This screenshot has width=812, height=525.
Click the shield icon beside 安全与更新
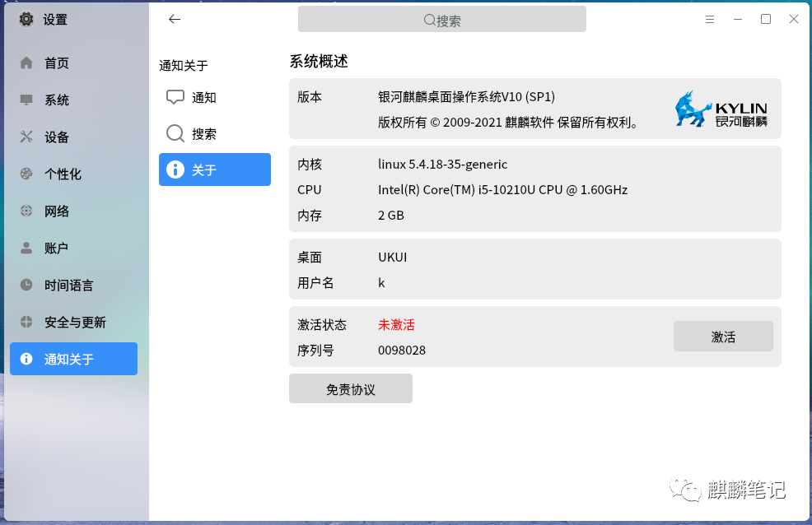tap(26, 322)
